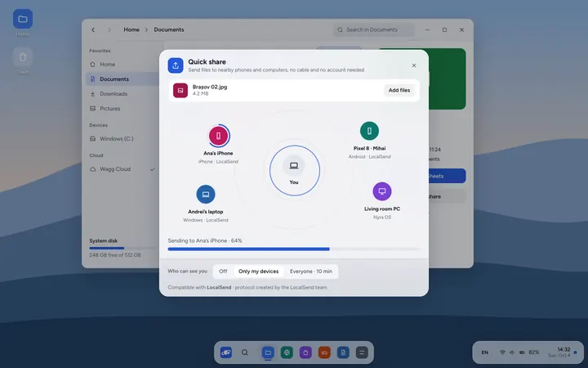Click the System disk usage bar
This screenshot has height=368, width=588.
coord(122,248)
